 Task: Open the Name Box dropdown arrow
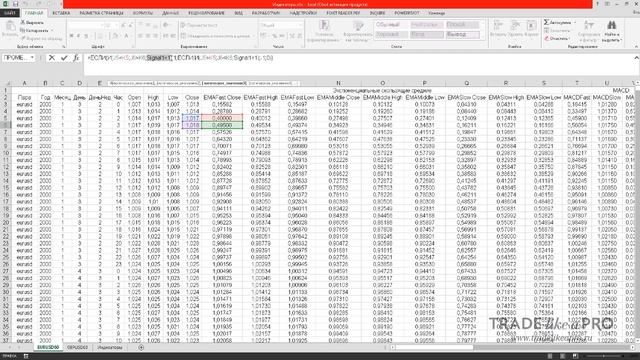click(32, 58)
